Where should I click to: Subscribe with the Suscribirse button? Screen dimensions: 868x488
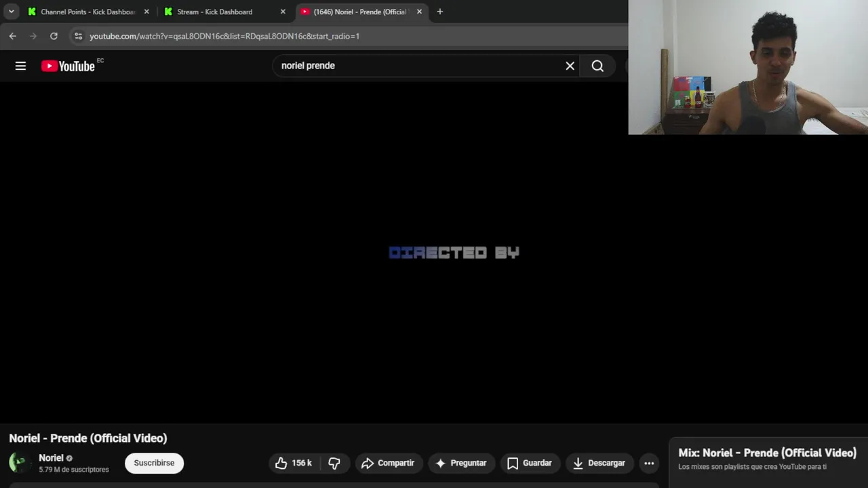(x=154, y=463)
